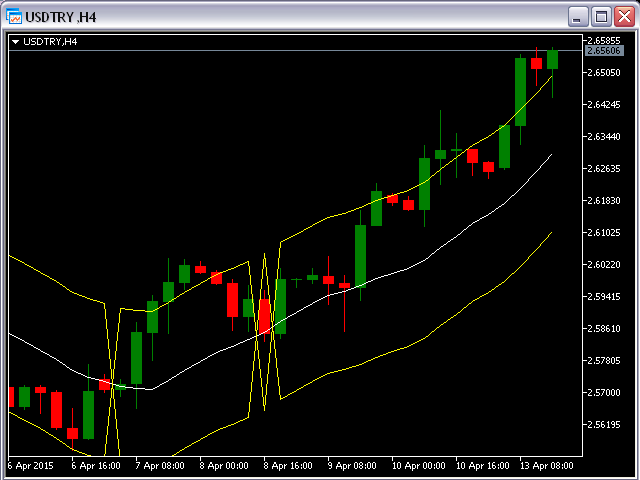Viewport: 640px width, 480px height.
Task: Maximize the USDTRY chart window
Action: (601, 17)
